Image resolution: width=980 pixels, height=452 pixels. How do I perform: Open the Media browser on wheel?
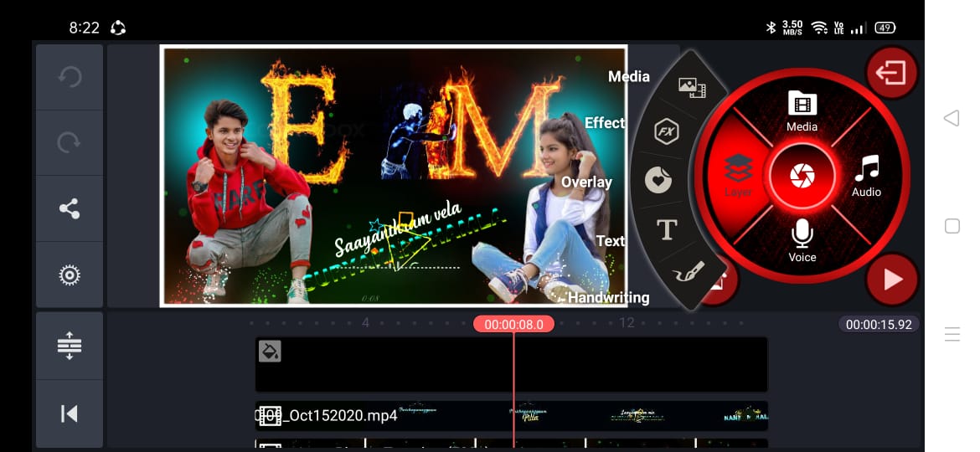[x=802, y=111]
